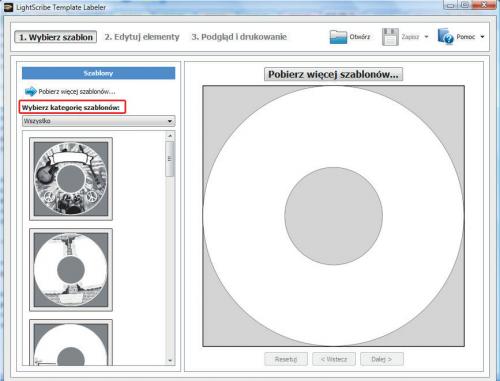Viewport: 500px width, 381px height.
Task: Click the large Pobierz więcej szablonów button
Action: coord(333,74)
